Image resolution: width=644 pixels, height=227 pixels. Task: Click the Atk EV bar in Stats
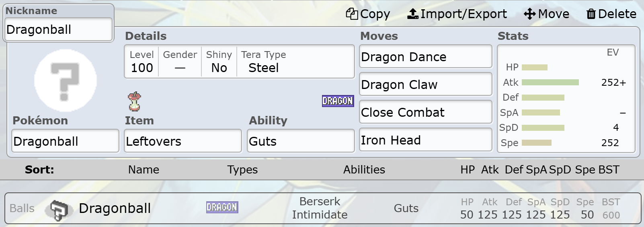pos(550,83)
